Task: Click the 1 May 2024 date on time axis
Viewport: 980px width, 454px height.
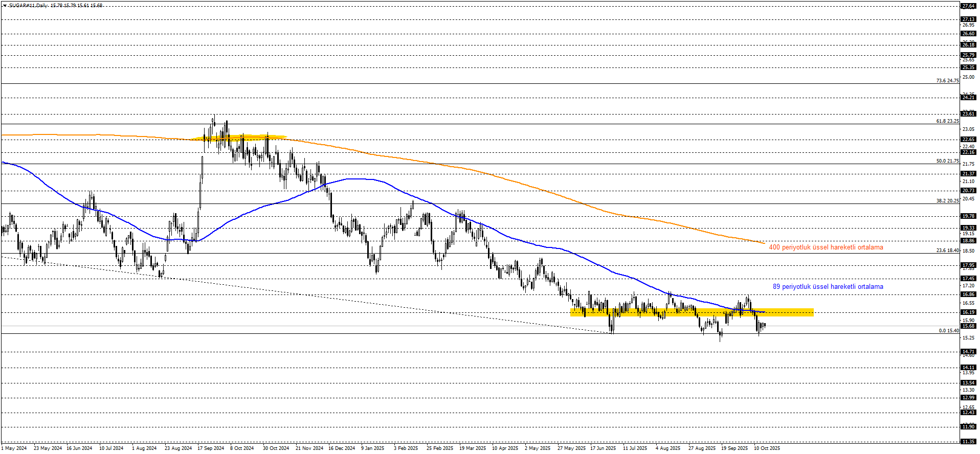Action: 14,448
